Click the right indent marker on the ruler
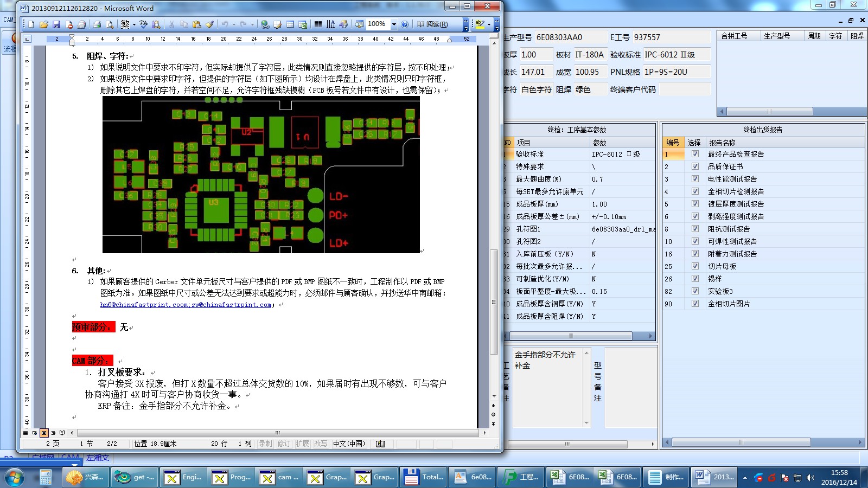 click(449, 40)
